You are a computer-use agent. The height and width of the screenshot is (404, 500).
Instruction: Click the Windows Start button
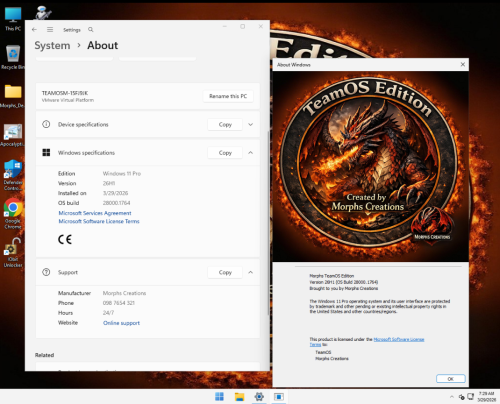(x=219, y=397)
